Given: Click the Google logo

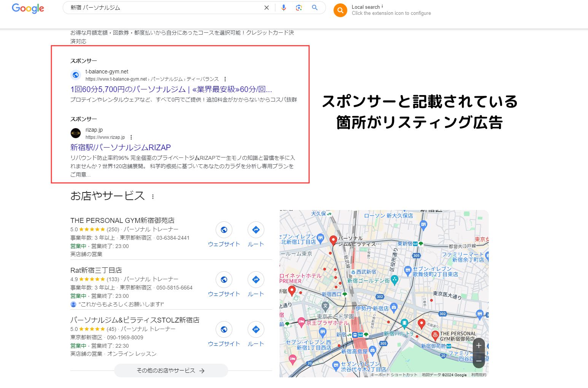Looking at the screenshot, I should [x=28, y=8].
